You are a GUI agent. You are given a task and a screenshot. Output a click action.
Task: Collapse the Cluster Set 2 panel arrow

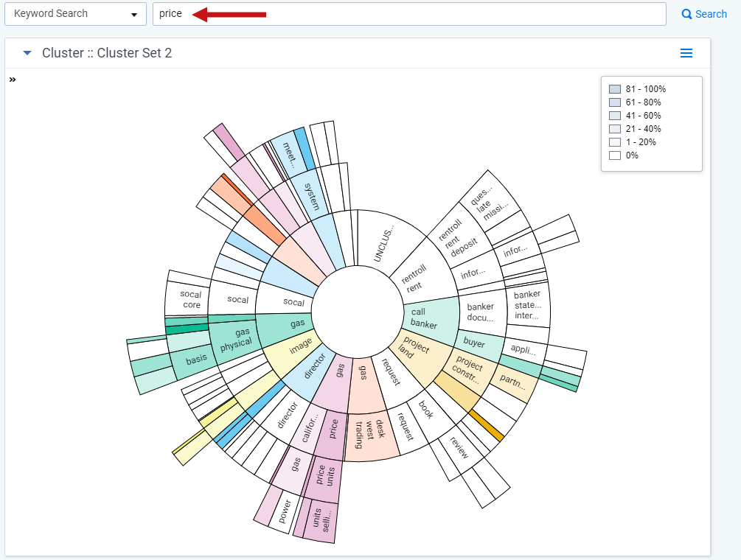[x=27, y=53]
